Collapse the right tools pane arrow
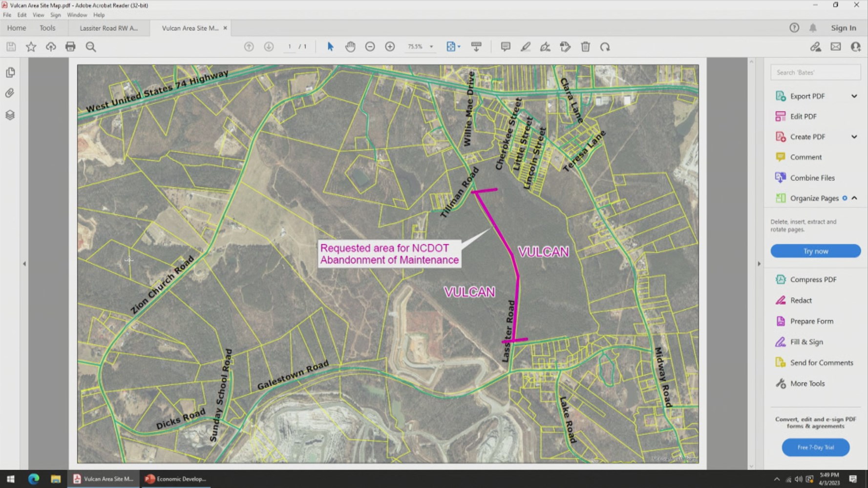The image size is (868, 488). pyautogui.click(x=759, y=264)
